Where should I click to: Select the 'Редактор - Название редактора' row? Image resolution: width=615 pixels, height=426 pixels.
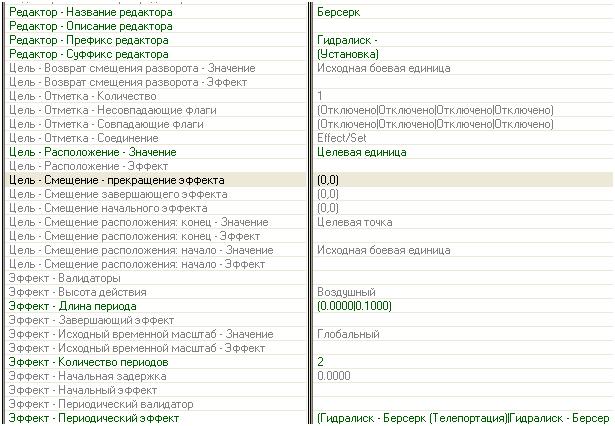[x=91, y=12]
